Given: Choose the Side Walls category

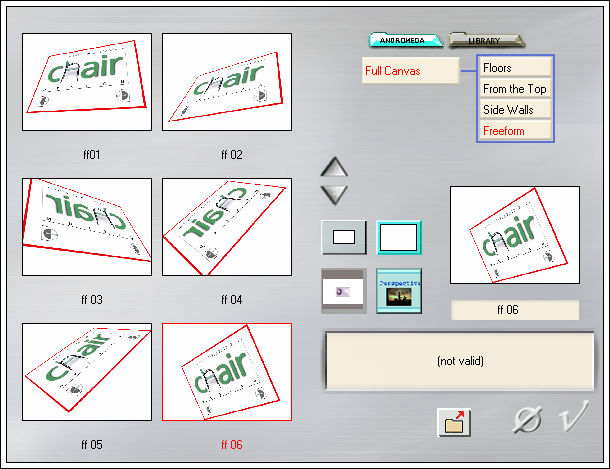Looking at the screenshot, I should pos(515,110).
